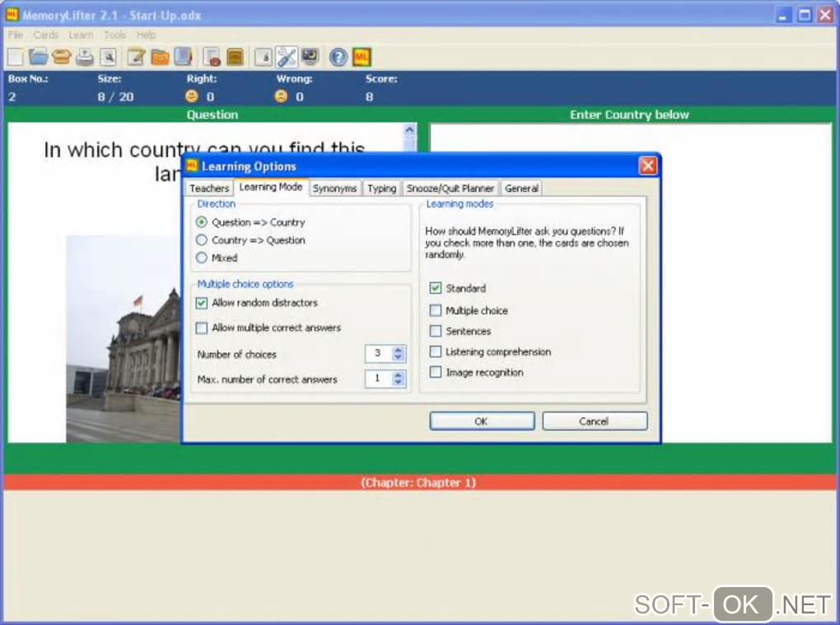The width and height of the screenshot is (840, 625).
Task: Click the blue book toolbar icon
Action: 183,57
